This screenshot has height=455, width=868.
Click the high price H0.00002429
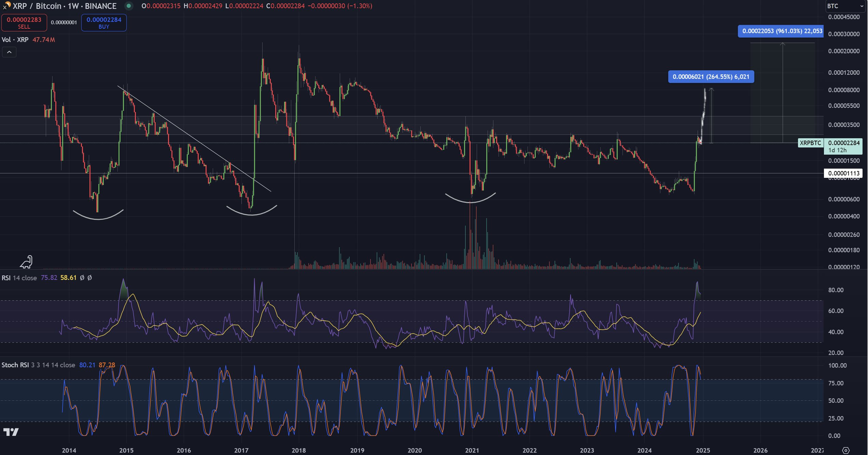point(203,6)
